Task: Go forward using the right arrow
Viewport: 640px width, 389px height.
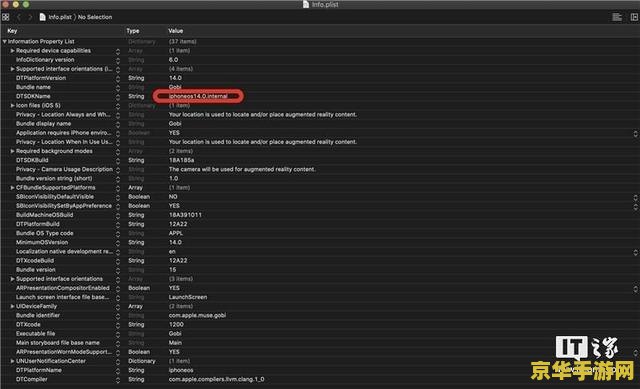Action: pyautogui.click(x=30, y=17)
